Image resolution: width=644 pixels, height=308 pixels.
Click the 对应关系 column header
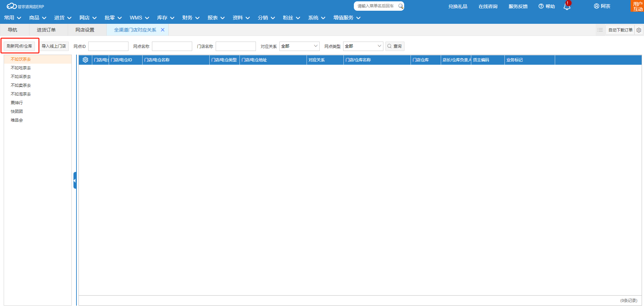325,60
